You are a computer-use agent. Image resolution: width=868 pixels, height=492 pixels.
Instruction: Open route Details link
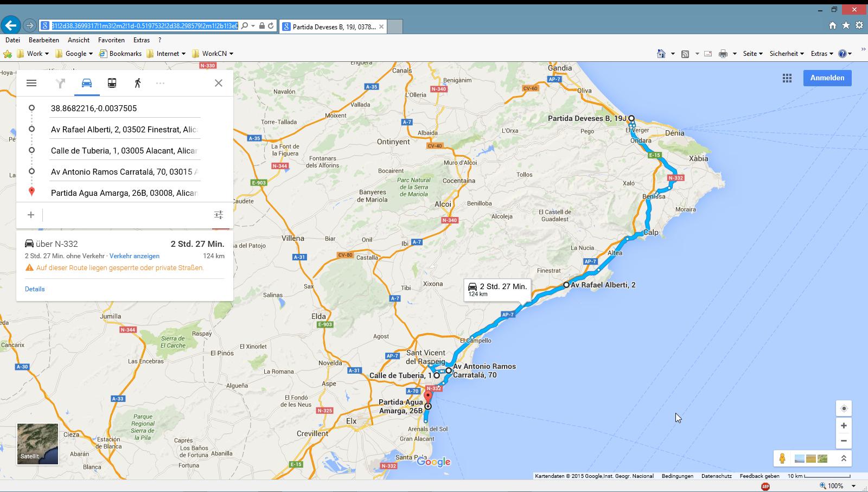click(35, 289)
